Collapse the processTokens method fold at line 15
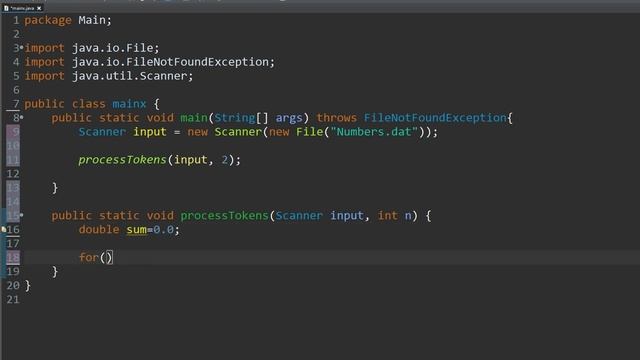This screenshot has height=360, width=640. point(21,215)
